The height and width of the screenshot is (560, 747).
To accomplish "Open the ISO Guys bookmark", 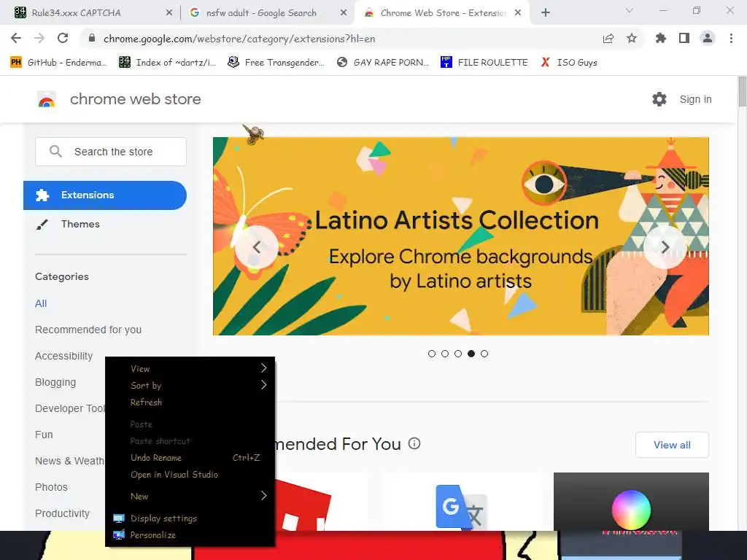I will coord(569,63).
